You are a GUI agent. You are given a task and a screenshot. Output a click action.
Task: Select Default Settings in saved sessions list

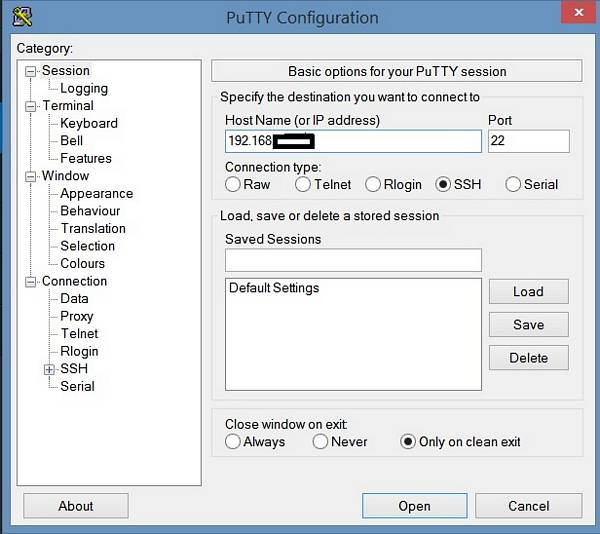pyautogui.click(x=274, y=288)
